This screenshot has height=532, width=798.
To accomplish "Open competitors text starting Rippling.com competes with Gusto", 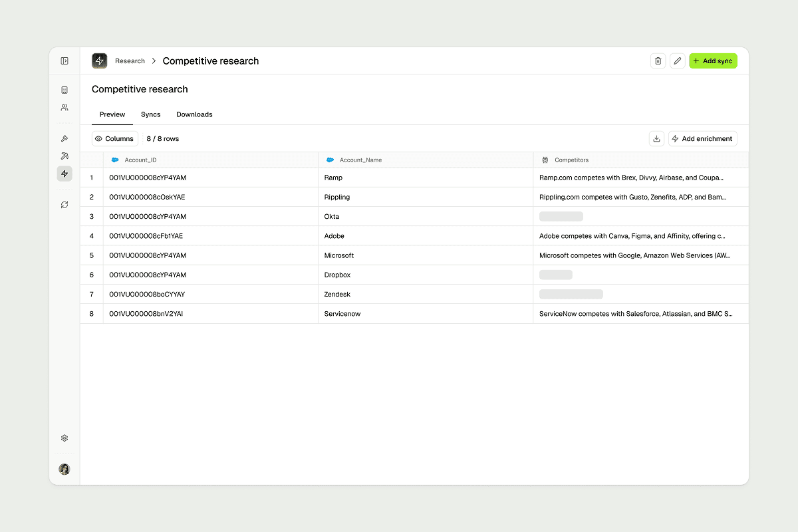I will tap(633, 197).
